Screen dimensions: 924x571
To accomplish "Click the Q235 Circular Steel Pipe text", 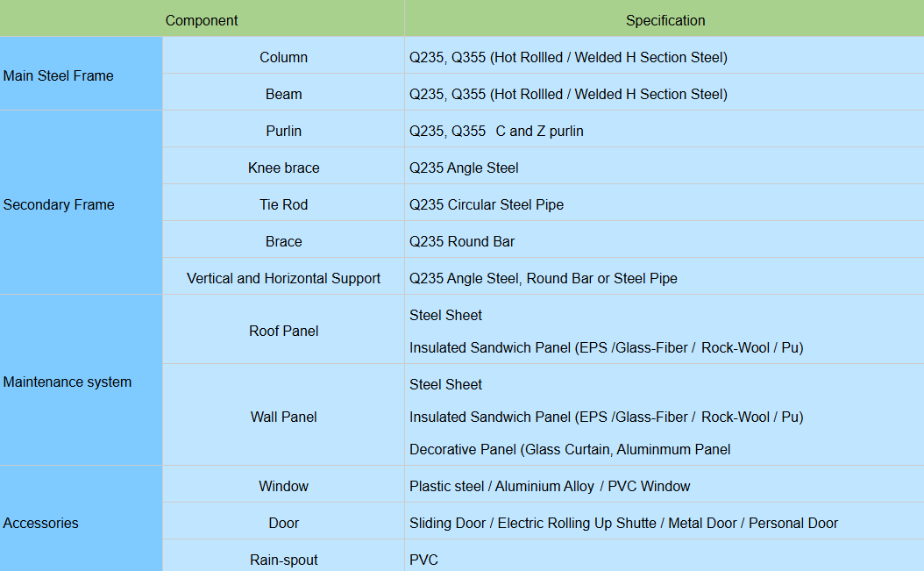I will pyautogui.click(x=487, y=204).
